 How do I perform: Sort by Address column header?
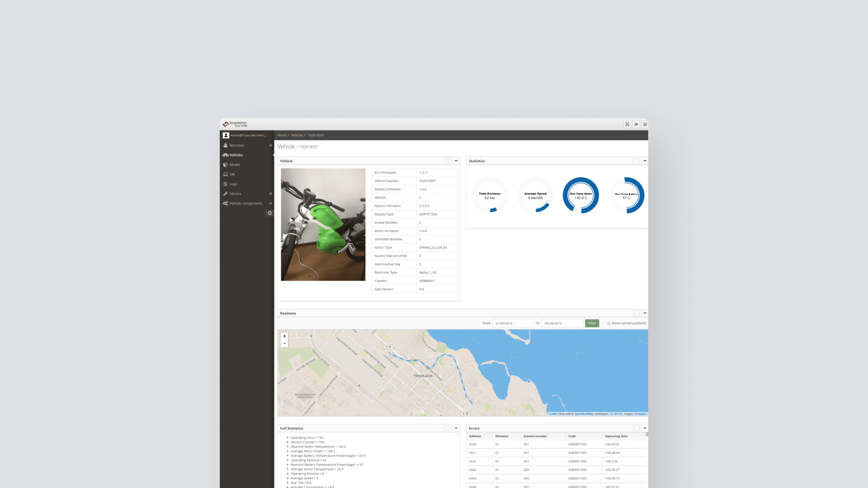pyautogui.click(x=475, y=436)
